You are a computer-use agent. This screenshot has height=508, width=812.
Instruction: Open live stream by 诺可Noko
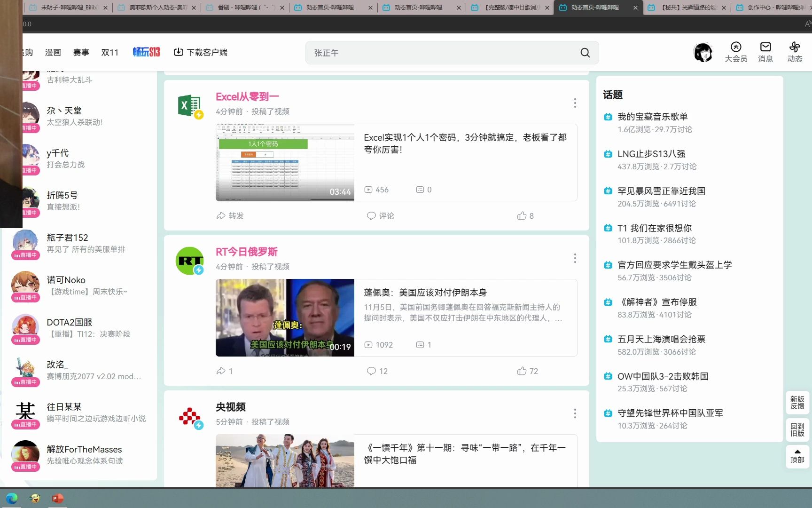[80, 286]
